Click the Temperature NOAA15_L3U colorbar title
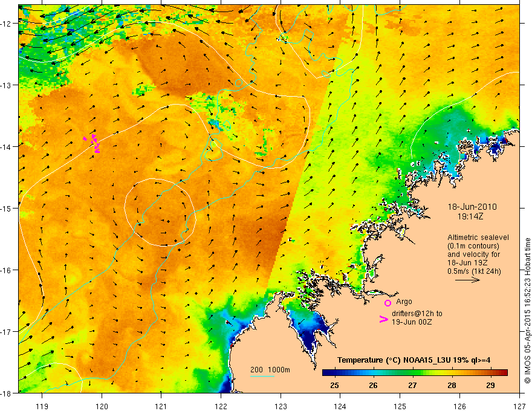532x411 pixels. pyautogui.click(x=414, y=360)
